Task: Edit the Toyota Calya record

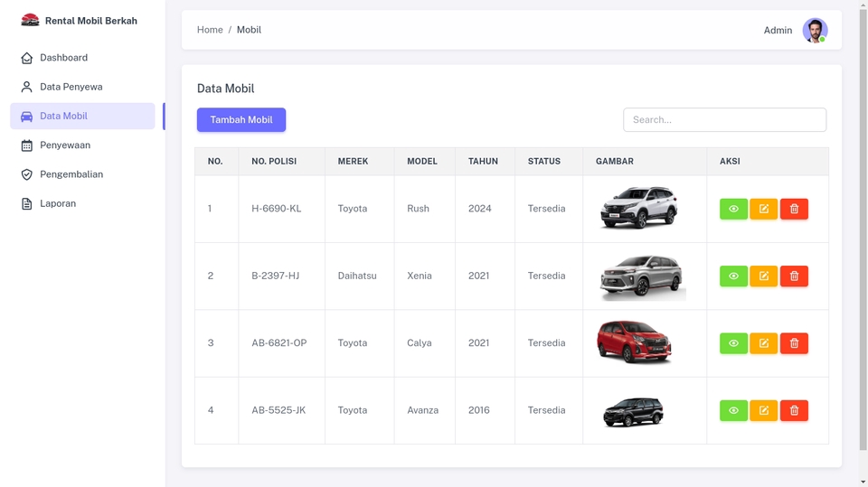Action: coord(764,343)
